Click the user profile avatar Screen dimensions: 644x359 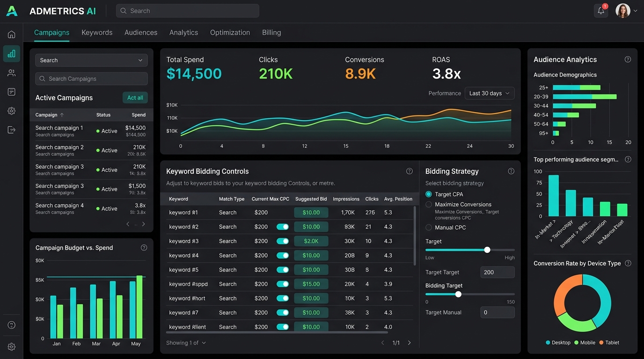point(623,11)
